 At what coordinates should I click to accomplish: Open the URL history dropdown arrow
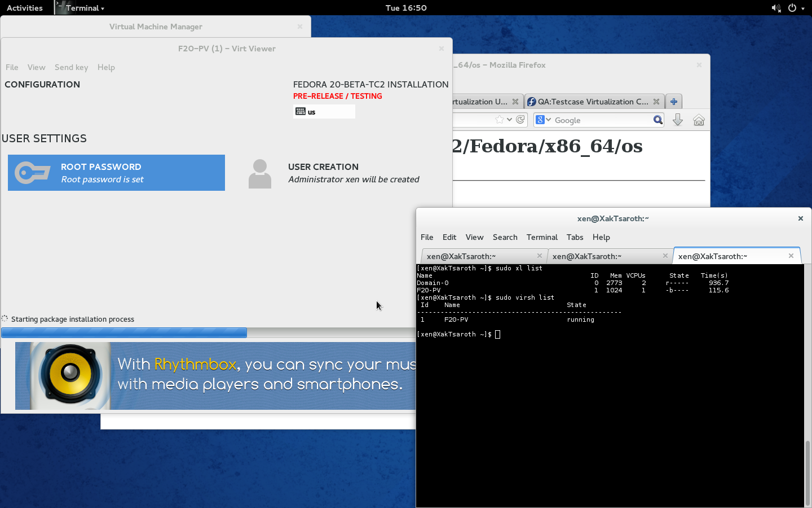(x=509, y=120)
